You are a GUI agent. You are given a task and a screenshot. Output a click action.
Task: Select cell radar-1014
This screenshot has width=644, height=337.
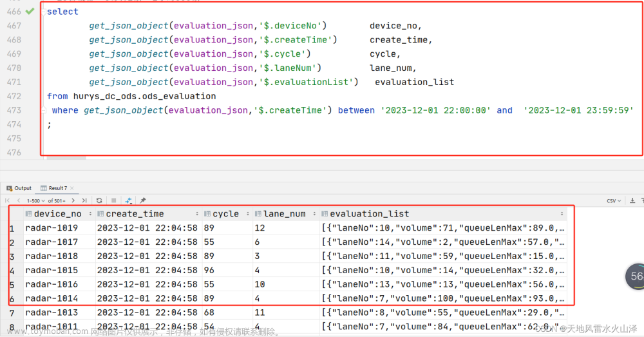point(59,298)
